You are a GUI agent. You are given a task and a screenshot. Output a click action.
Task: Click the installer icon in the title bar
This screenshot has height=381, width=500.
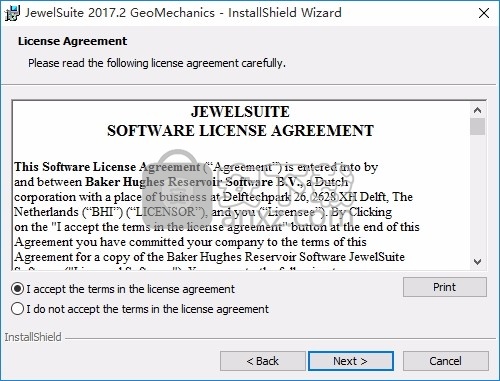(12, 13)
